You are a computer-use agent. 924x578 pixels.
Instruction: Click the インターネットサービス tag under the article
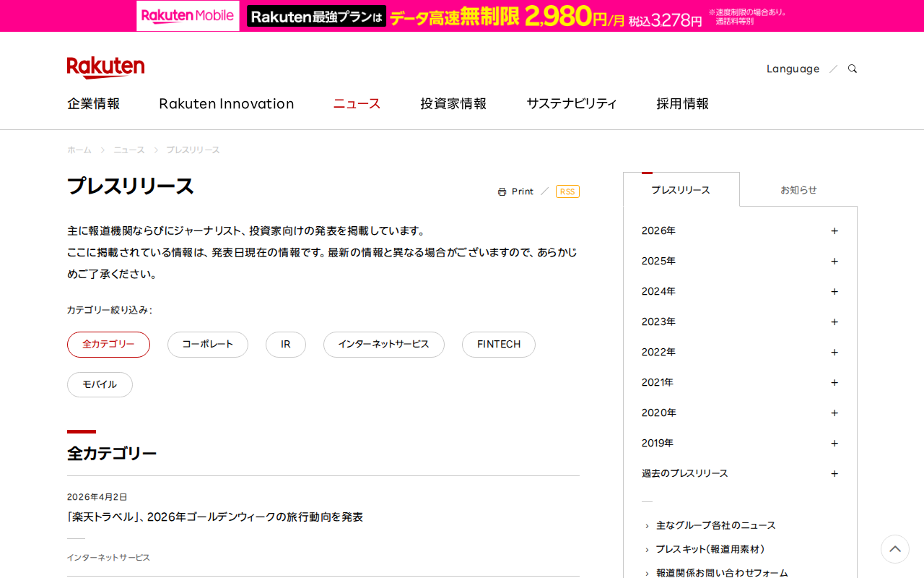[x=108, y=558]
